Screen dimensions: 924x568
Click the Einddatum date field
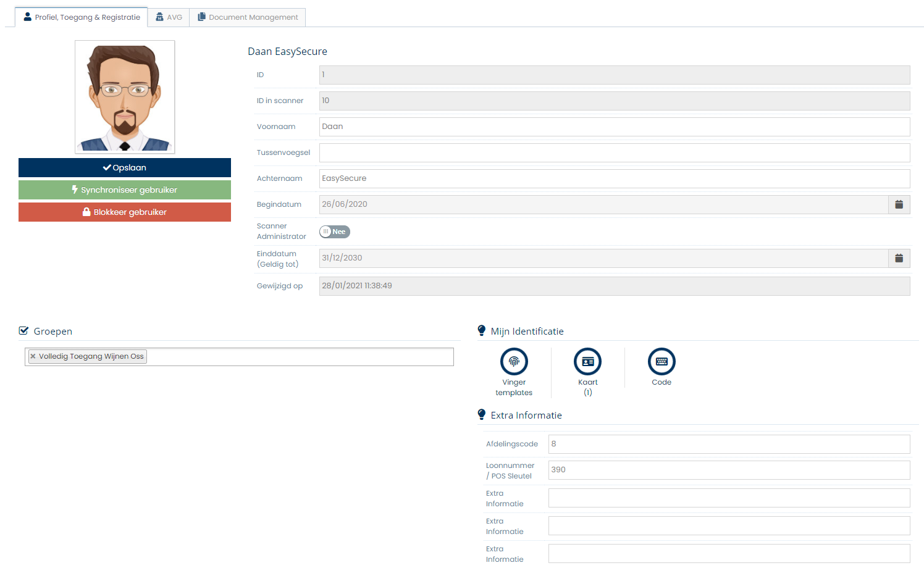pos(603,258)
